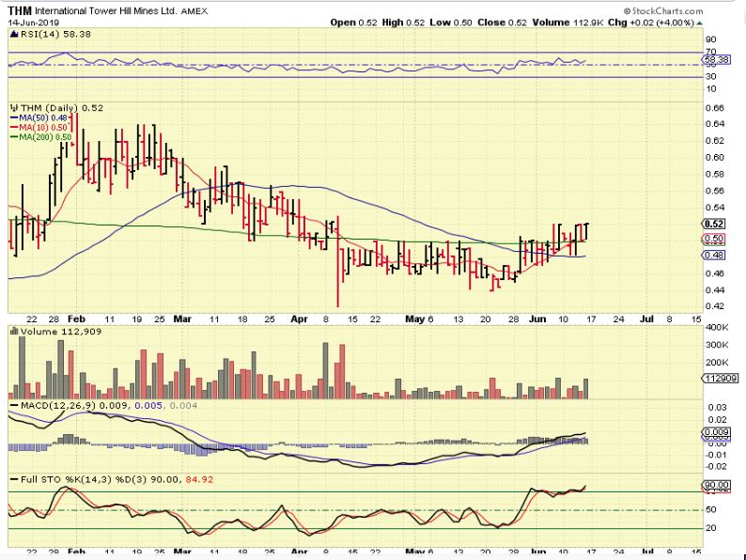Click the 0.52 last-price tag on right axis
Viewport: 746px width, 560px height.
[714, 225]
